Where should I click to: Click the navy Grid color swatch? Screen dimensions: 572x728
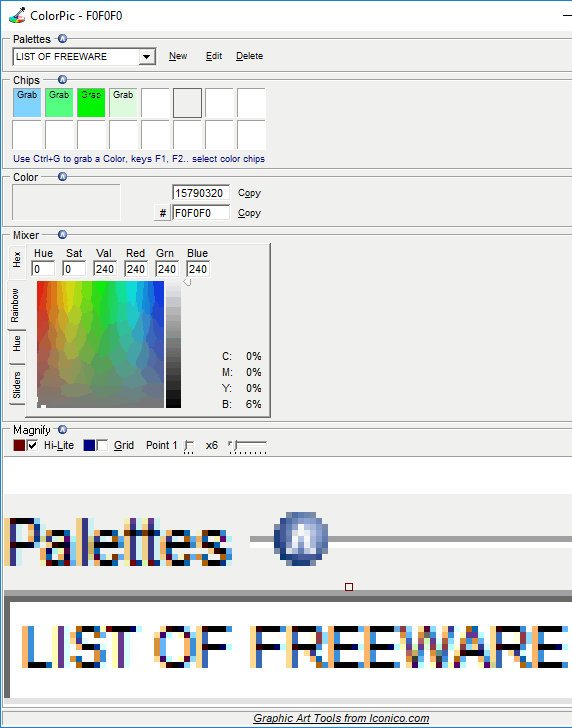[x=89, y=446]
